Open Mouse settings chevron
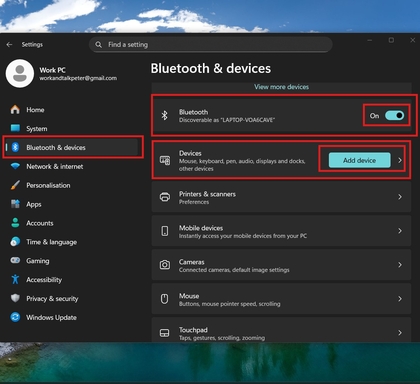 400,299
